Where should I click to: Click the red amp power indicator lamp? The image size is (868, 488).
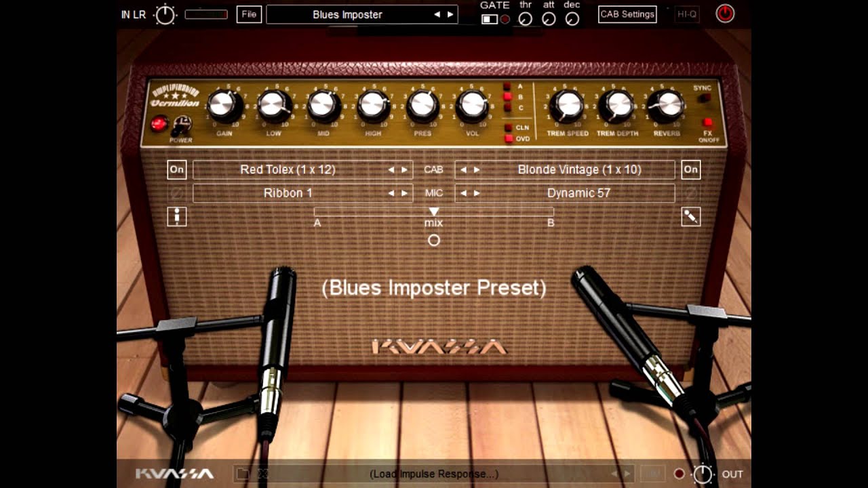(159, 124)
